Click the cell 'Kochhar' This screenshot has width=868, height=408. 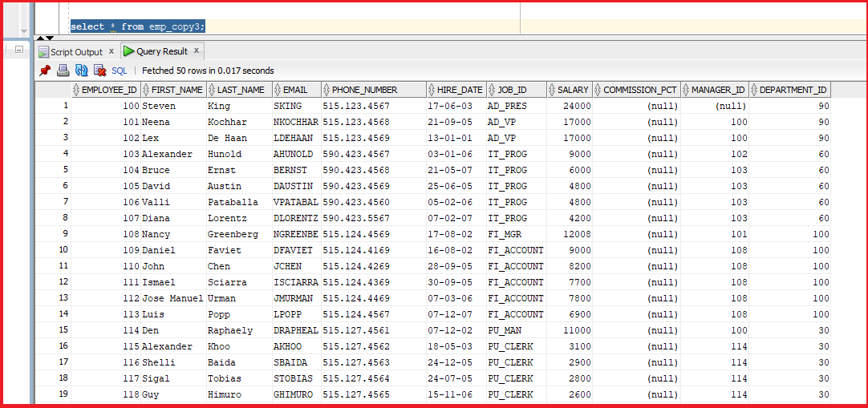[240, 122]
